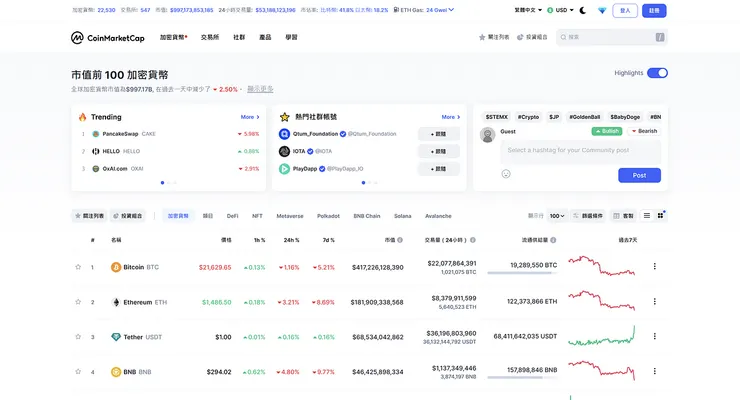The height and width of the screenshot is (400, 740).
Task: Click the #GoldenBall hashtag chip
Action: coord(585,117)
